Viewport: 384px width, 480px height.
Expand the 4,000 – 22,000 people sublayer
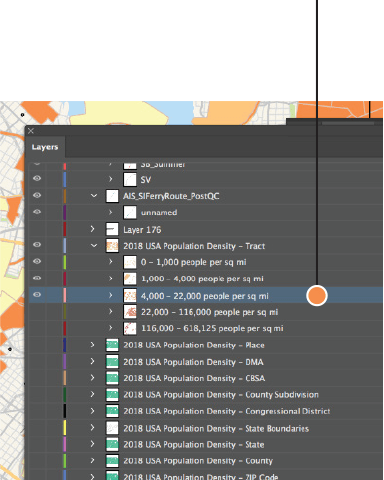point(111,295)
